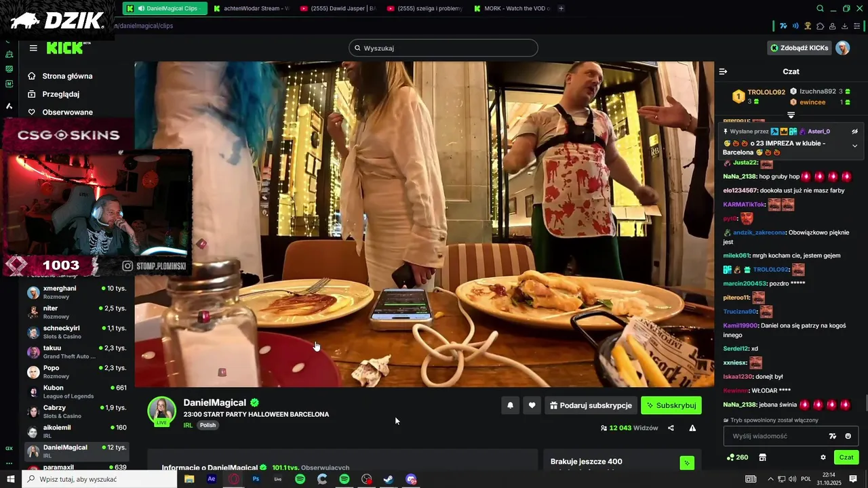Open user profile avatar menu

842,47
